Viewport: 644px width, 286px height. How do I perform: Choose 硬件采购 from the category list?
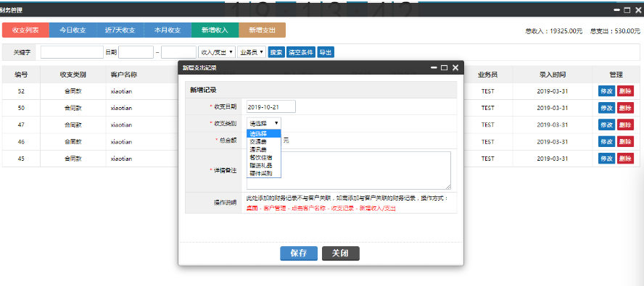point(264,173)
